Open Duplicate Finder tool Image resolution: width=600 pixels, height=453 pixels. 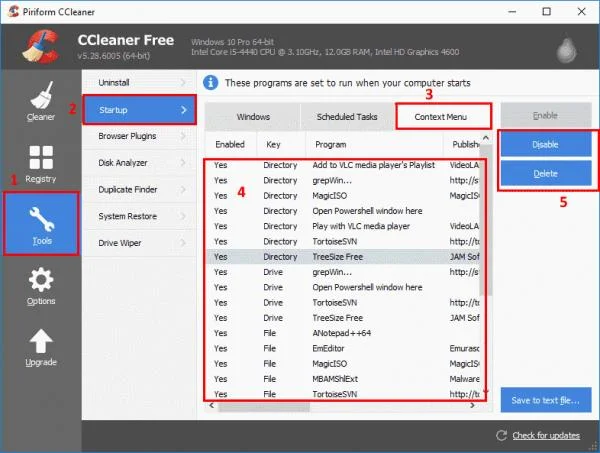139,190
